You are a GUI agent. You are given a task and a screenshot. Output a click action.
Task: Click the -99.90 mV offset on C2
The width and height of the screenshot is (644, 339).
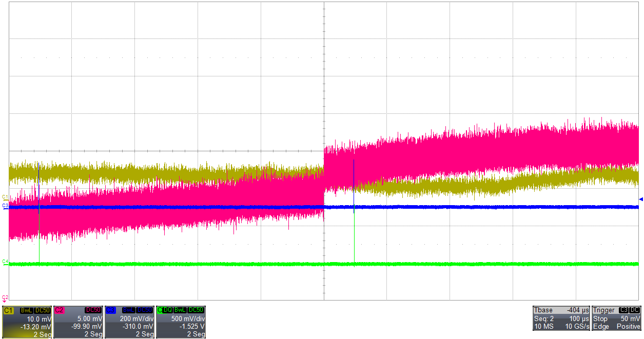tap(87, 327)
